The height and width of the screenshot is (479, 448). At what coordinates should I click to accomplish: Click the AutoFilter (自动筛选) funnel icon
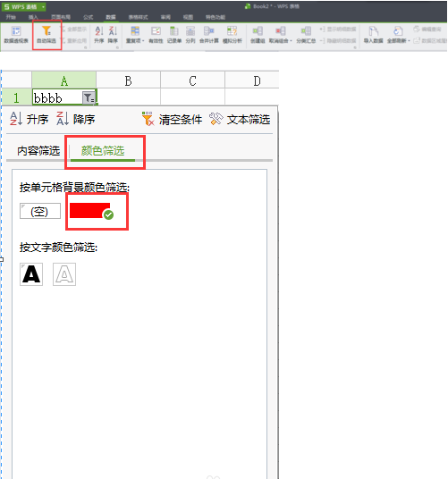46,31
